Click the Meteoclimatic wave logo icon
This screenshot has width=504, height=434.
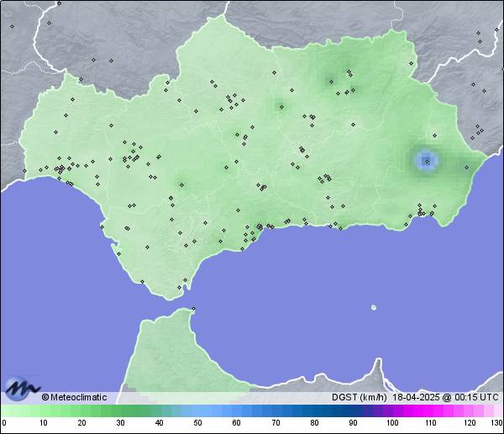pyautogui.click(x=22, y=389)
